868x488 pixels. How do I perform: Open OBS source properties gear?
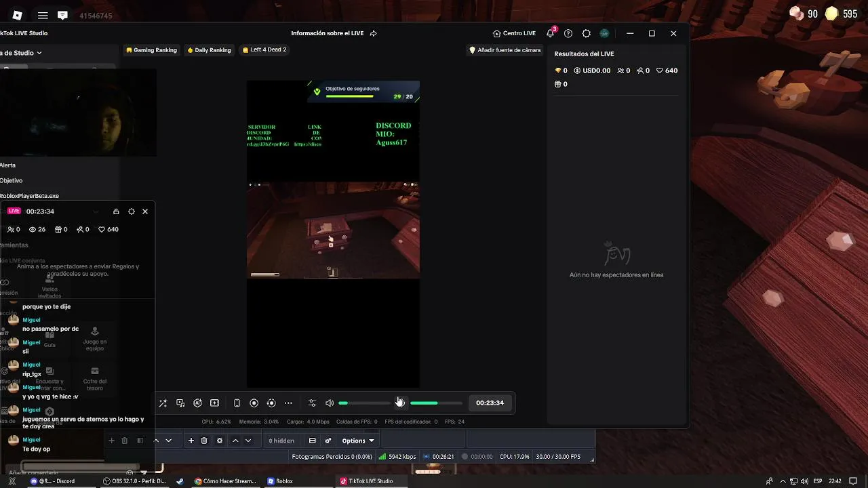click(219, 441)
